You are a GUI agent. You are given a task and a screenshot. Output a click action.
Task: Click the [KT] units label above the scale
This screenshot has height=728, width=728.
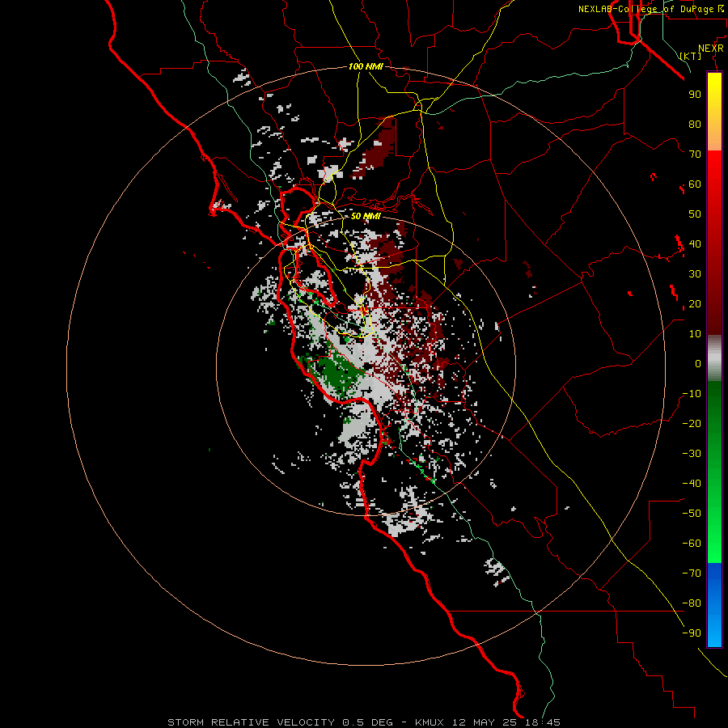click(691, 56)
